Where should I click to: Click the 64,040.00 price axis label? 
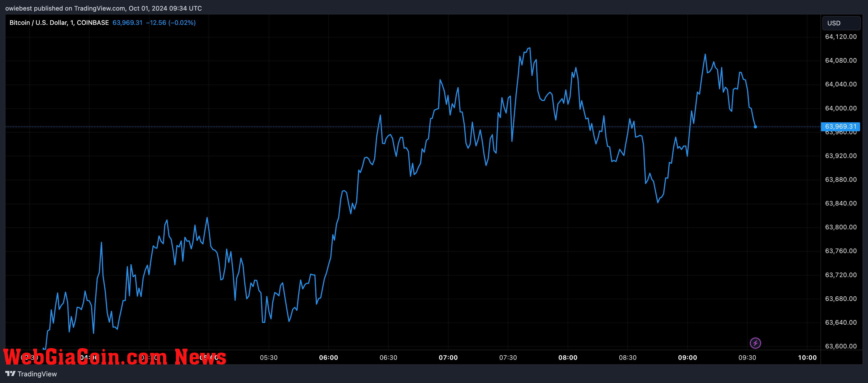pos(841,84)
